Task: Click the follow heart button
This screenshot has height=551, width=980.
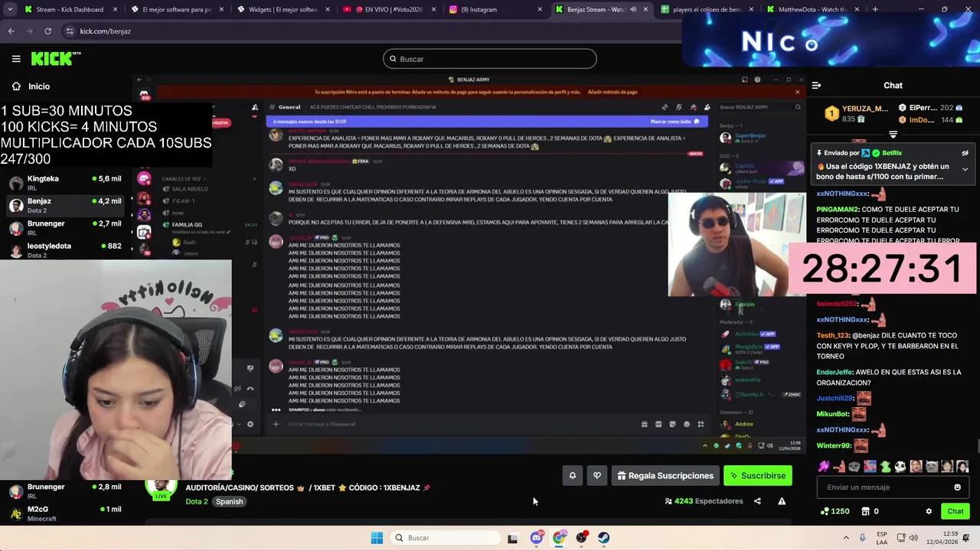Action: pyautogui.click(x=597, y=476)
